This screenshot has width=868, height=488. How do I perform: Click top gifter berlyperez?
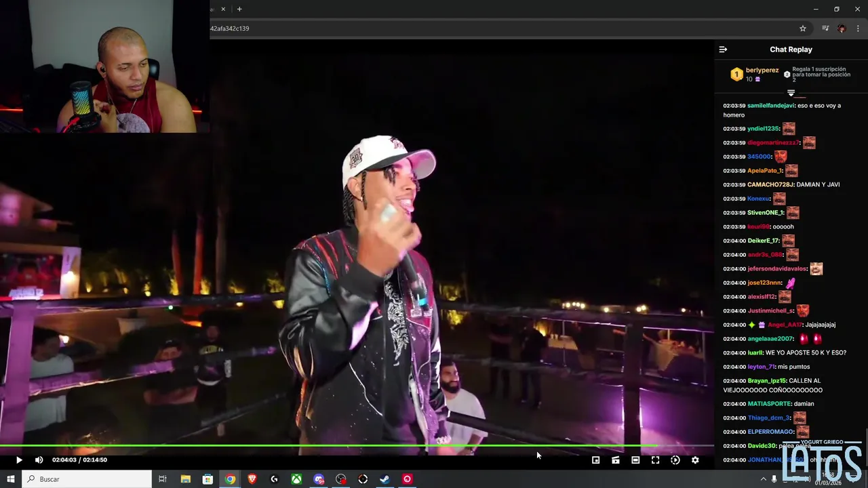(x=762, y=70)
